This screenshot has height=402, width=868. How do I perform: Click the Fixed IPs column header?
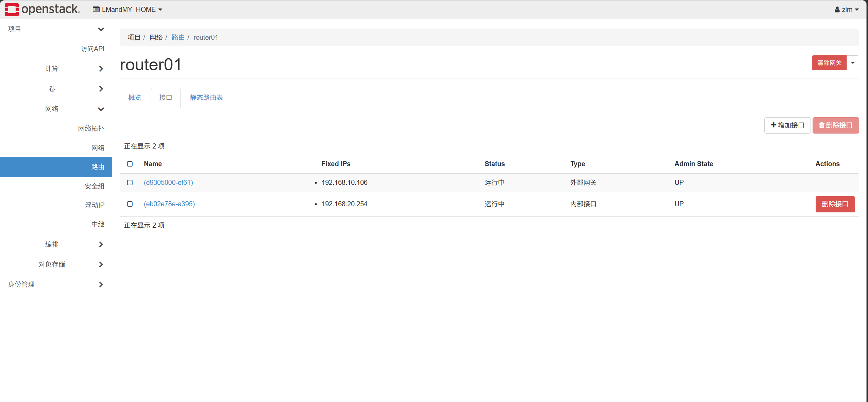pos(336,164)
